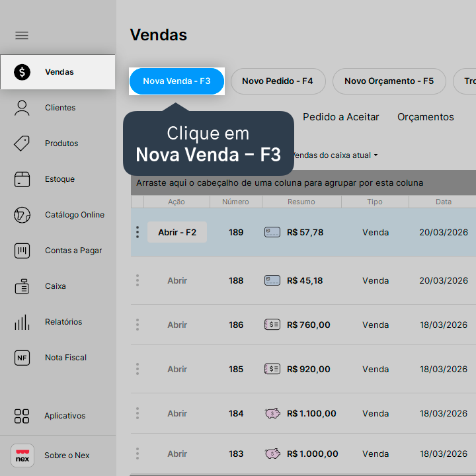This screenshot has width=476, height=476.
Task: Select the R$ 920,00 value cell
Action: click(x=309, y=370)
